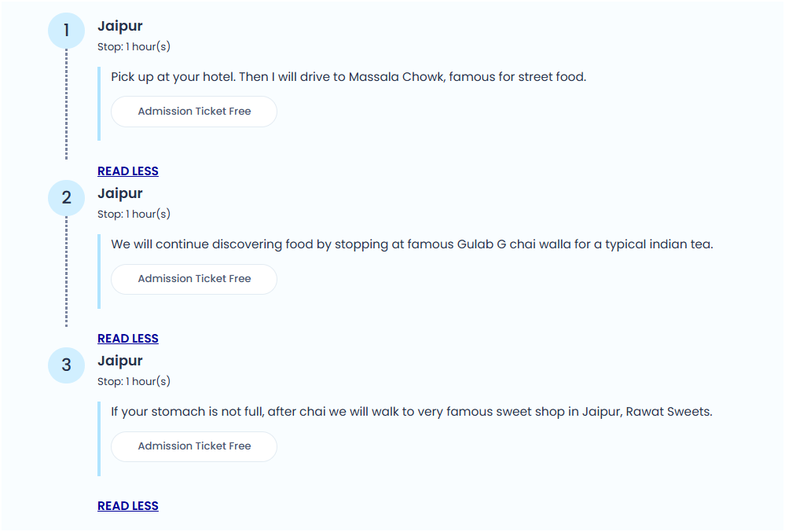This screenshot has height=532, width=785.
Task: Click the Massala Chowk pickup description text
Action: [348, 77]
